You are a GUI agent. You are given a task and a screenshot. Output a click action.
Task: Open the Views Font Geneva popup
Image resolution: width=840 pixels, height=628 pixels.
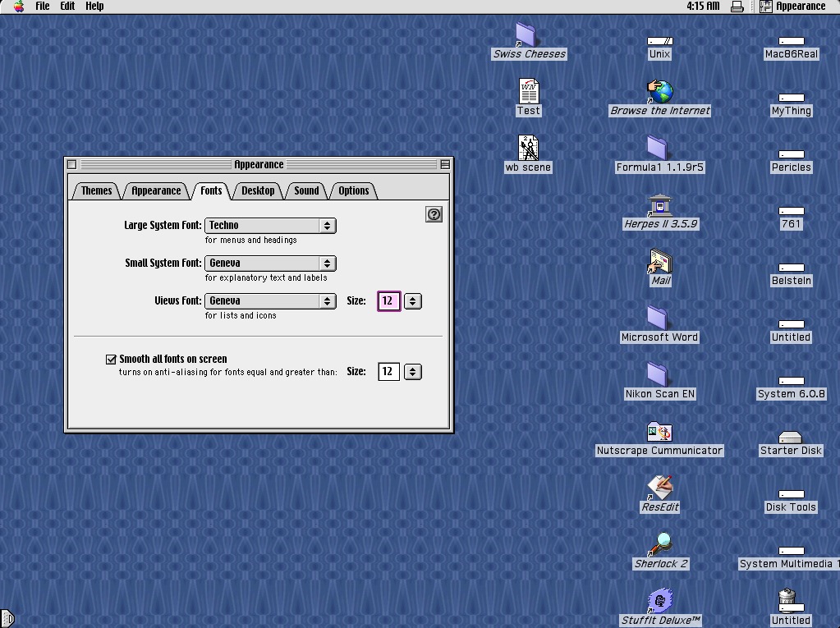pos(270,301)
